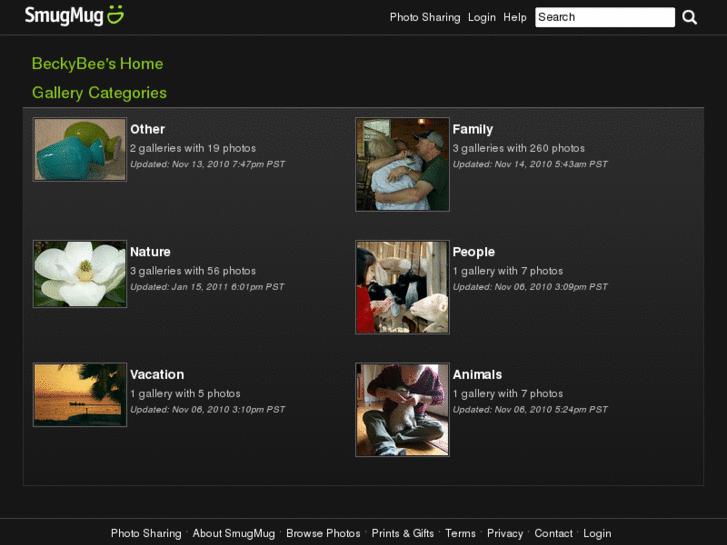Click the Family category title link
The width and height of the screenshot is (727, 545).
pos(472,129)
